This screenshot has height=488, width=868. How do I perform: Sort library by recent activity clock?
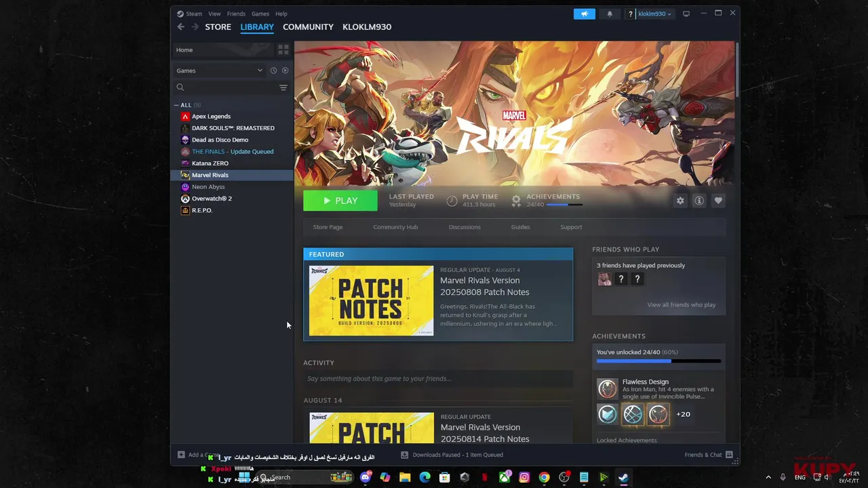coord(274,70)
